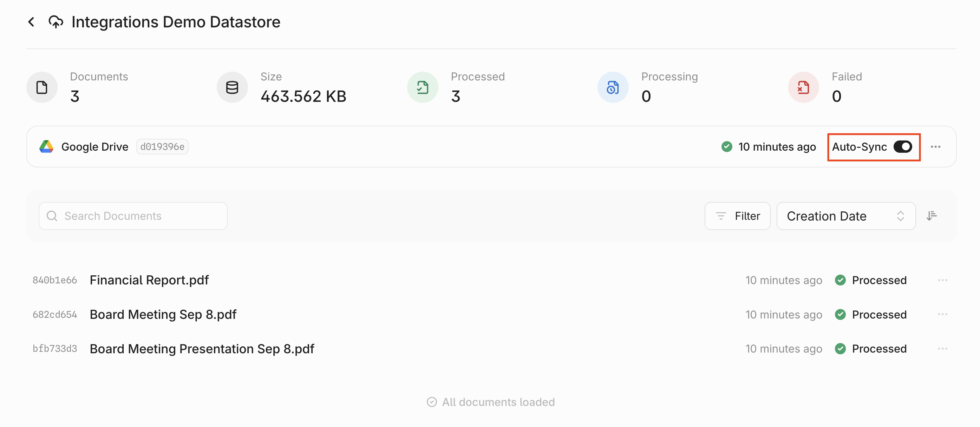This screenshot has width=980, height=427.
Task: Click the Processing status icon
Action: click(613, 87)
